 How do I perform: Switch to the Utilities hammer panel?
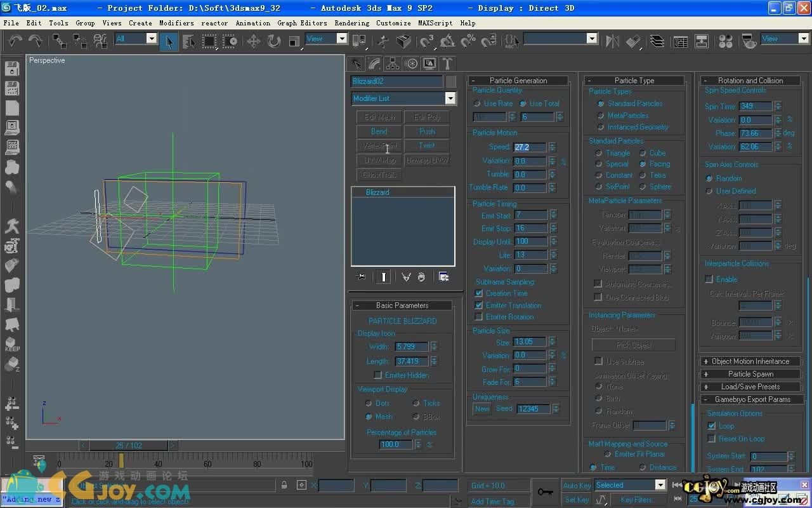(448, 63)
